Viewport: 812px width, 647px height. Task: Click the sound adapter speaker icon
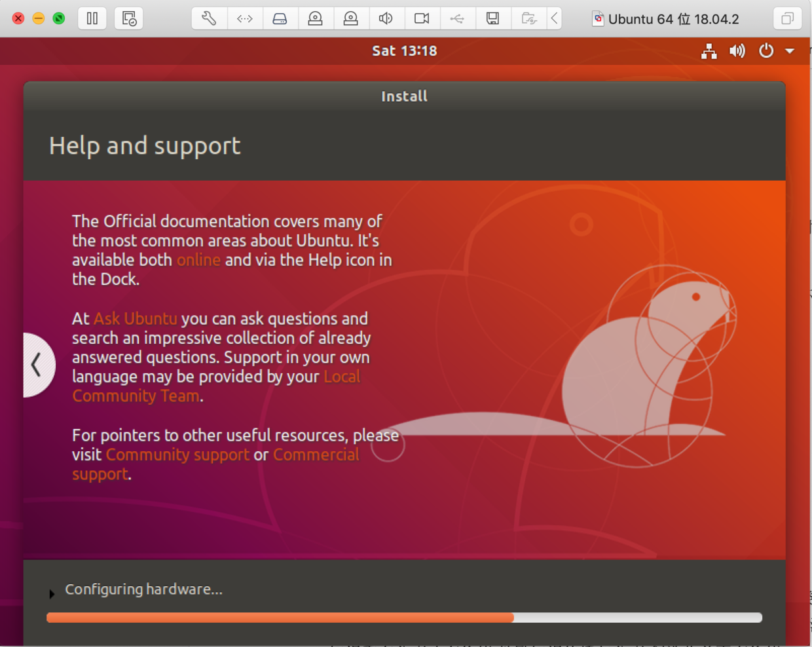point(386,18)
